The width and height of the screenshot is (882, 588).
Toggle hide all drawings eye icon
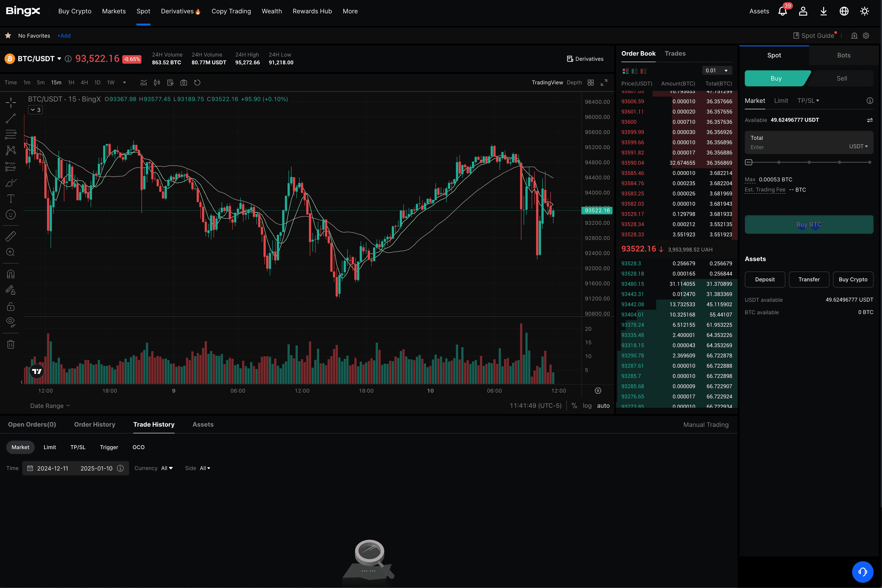(11, 322)
